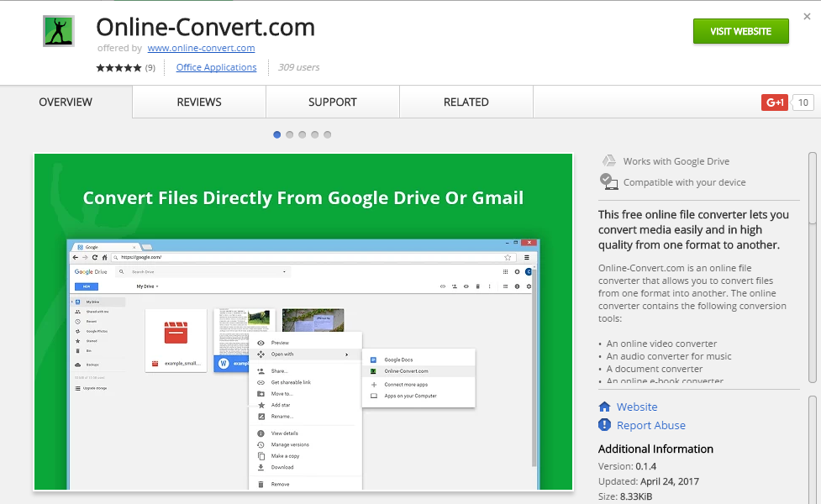
Task: Click the Google Drive promo screenshot
Action: (x=303, y=322)
